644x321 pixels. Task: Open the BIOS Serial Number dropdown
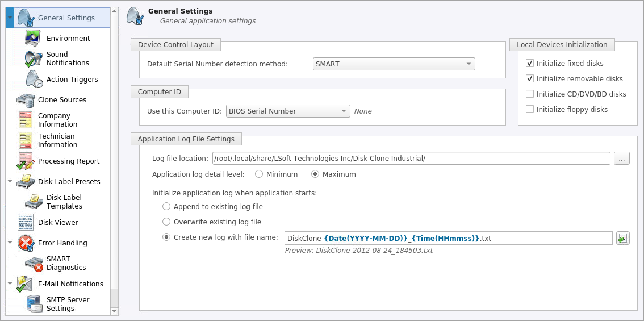(x=288, y=111)
